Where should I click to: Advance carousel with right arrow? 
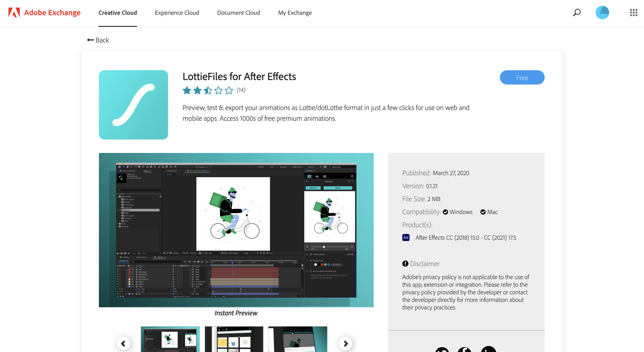pos(345,343)
